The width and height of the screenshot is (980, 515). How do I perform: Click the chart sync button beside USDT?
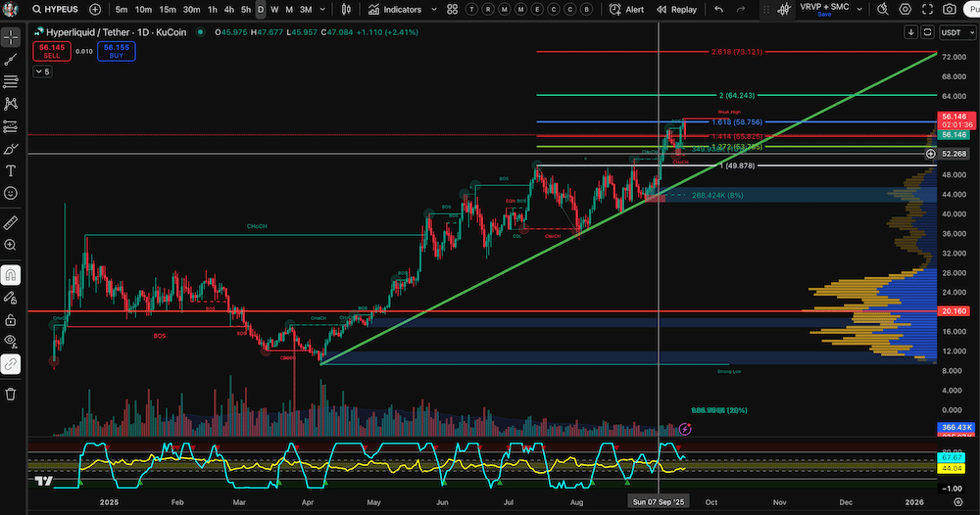pyautogui.click(x=927, y=32)
